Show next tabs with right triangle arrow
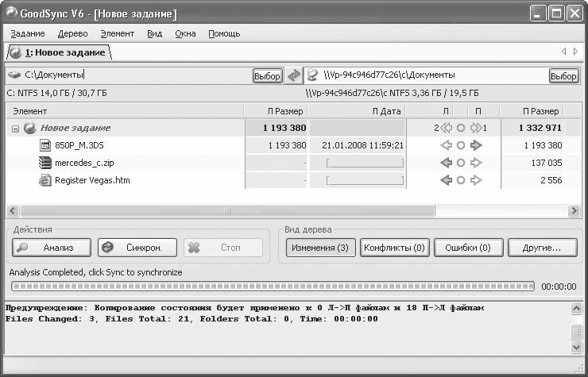The image size is (588, 377). point(575,52)
